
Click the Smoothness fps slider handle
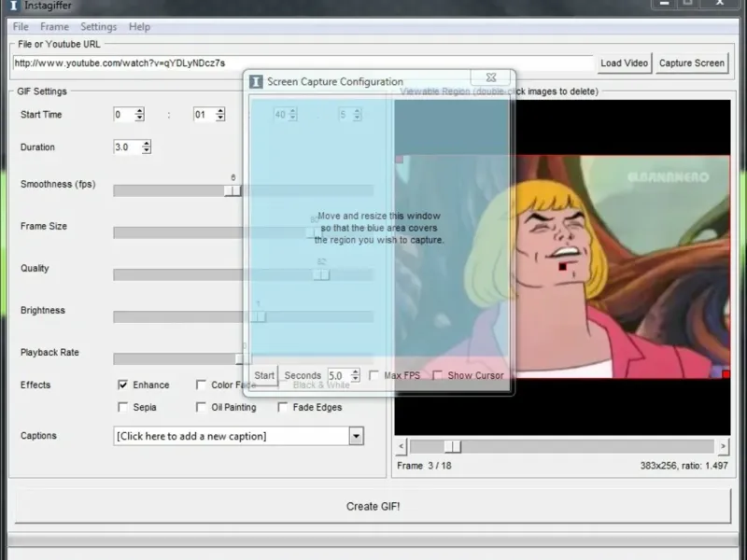233,190
